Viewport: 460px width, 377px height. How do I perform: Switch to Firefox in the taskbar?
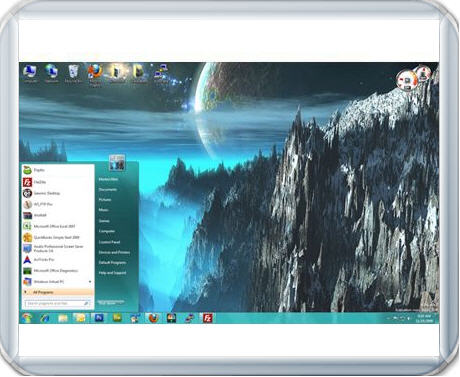pos(153,318)
